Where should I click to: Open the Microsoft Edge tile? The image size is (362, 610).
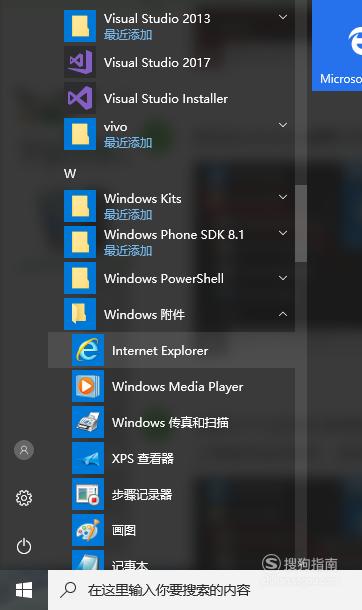tap(337, 46)
